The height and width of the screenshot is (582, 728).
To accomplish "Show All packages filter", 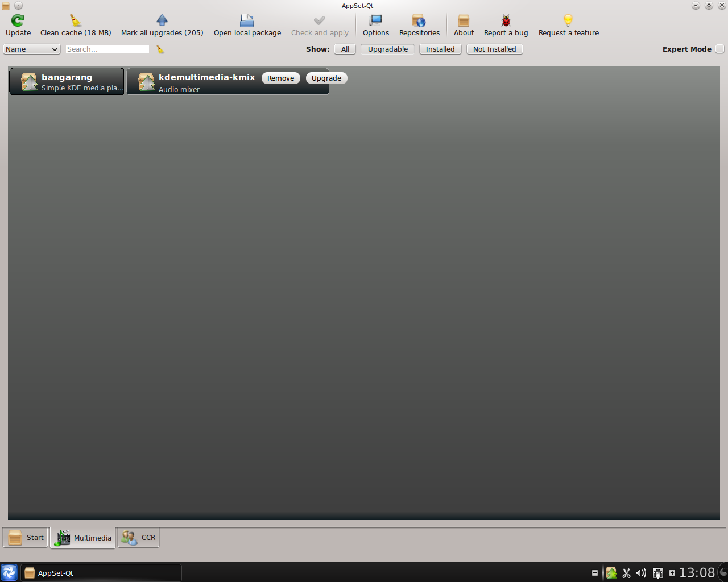I will click(345, 49).
